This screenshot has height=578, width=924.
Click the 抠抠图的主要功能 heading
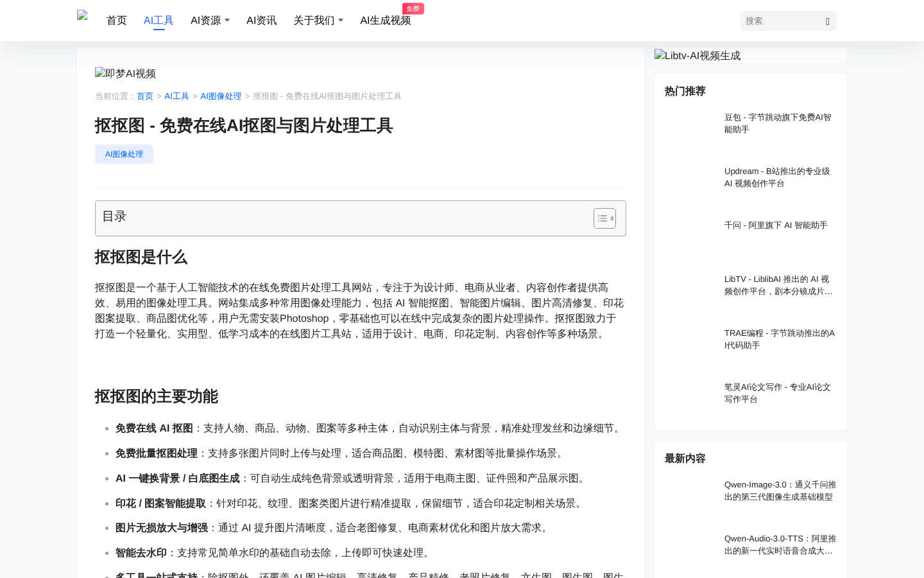[x=157, y=397]
